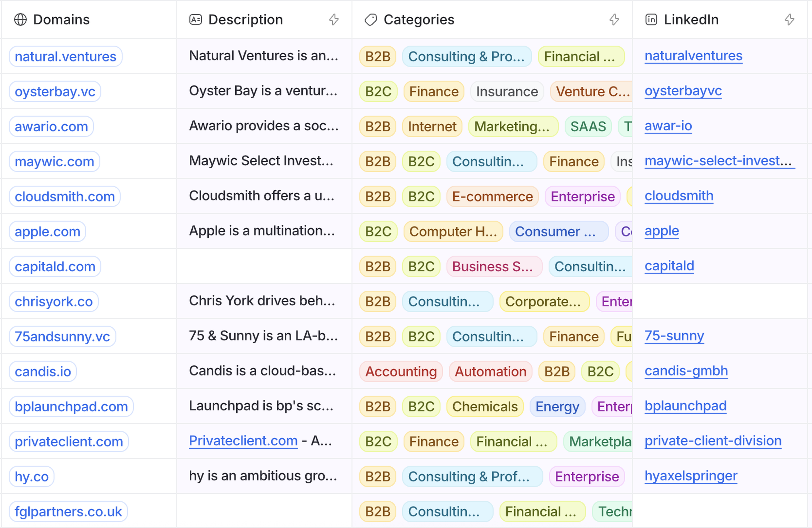Click the lightning bolt in Categories column header
This screenshot has height=528, width=812.
pyautogui.click(x=614, y=20)
